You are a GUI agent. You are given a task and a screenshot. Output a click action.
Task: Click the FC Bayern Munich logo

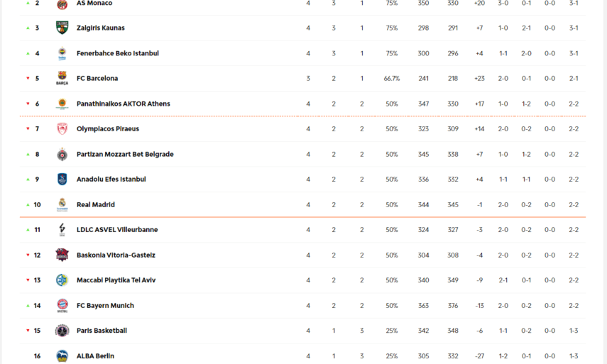62,305
